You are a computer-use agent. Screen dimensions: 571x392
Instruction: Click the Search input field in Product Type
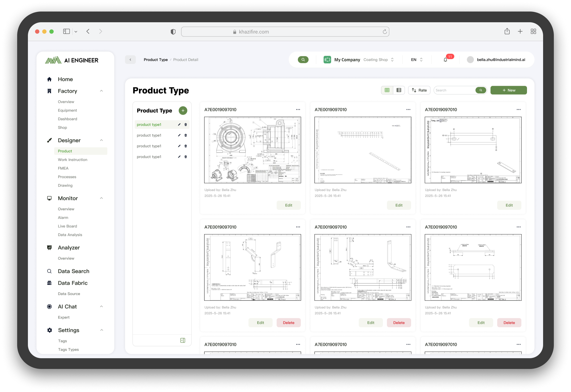454,90
